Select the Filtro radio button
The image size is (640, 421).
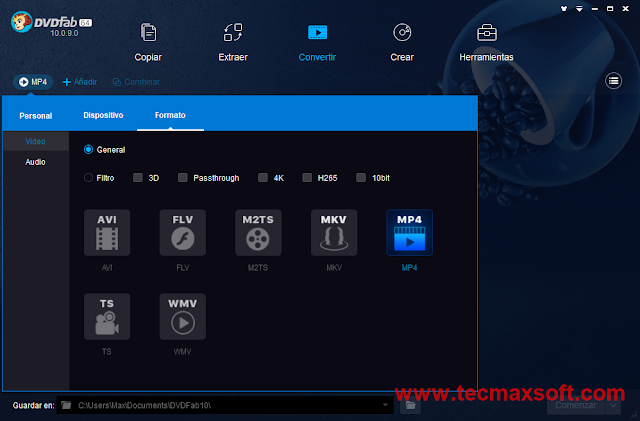[88, 178]
